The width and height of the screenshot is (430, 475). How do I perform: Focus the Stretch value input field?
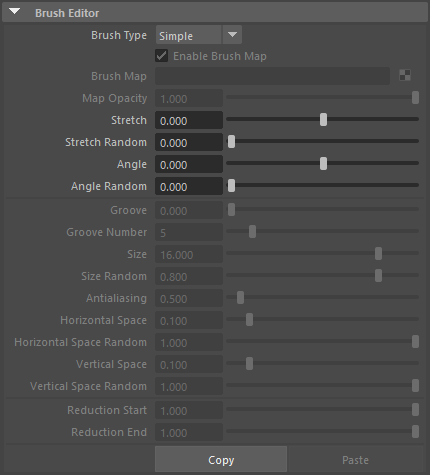coord(189,120)
